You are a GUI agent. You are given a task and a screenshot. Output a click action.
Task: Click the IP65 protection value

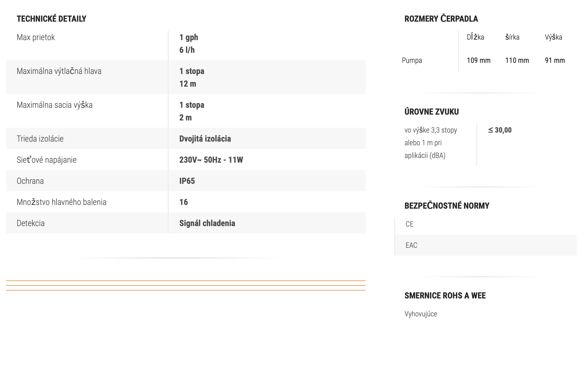coord(187,181)
